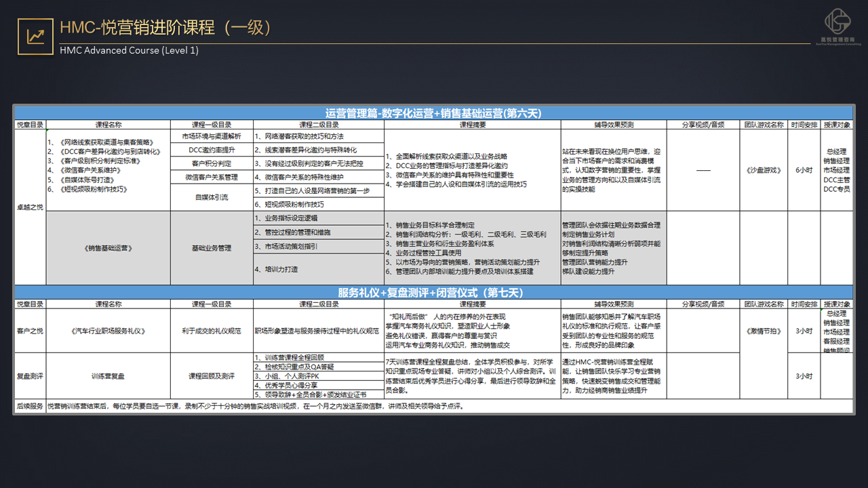Select the 《销售基础运营》 course cell

pos(108,248)
